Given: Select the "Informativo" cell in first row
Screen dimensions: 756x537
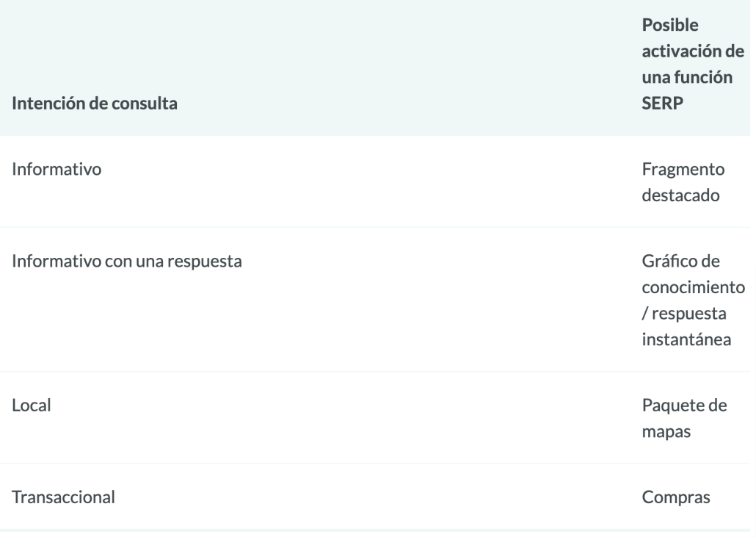Looking at the screenshot, I should coord(57,169).
